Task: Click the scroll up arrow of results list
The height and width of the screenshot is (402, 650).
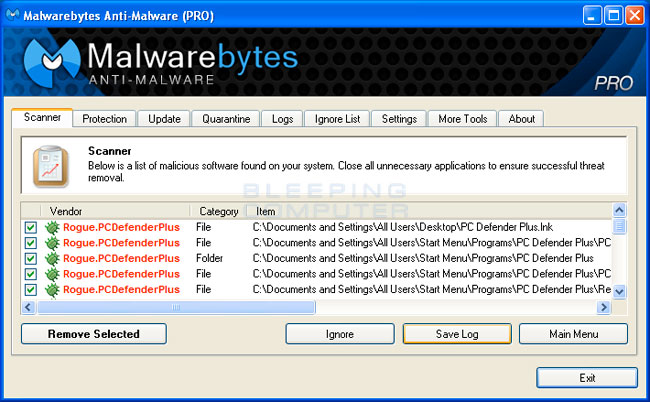Action: (619, 210)
